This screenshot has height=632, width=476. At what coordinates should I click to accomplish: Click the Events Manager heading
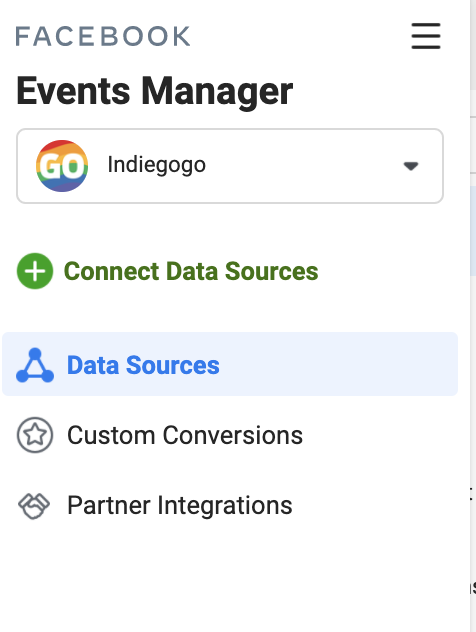pyautogui.click(x=154, y=91)
